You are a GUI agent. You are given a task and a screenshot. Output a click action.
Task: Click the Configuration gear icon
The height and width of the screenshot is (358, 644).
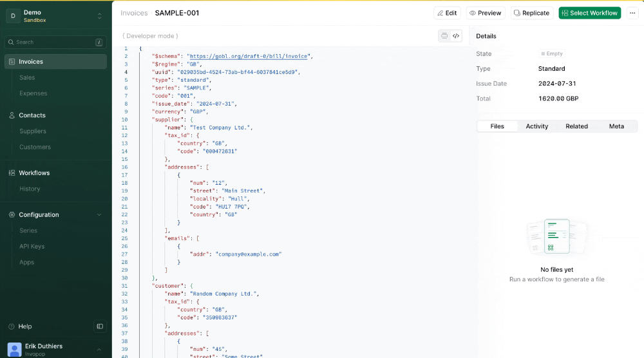pyautogui.click(x=12, y=214)
